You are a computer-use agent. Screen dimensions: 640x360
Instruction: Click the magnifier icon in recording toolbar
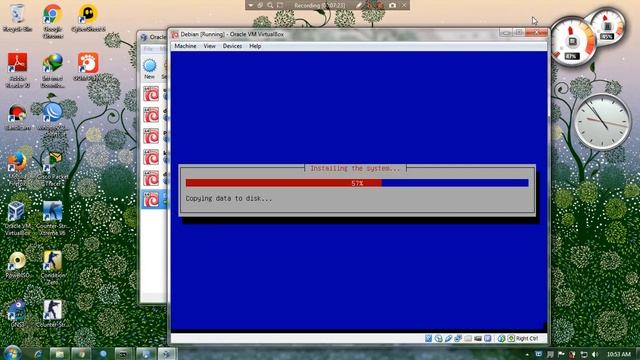click(x=270, y=5)
